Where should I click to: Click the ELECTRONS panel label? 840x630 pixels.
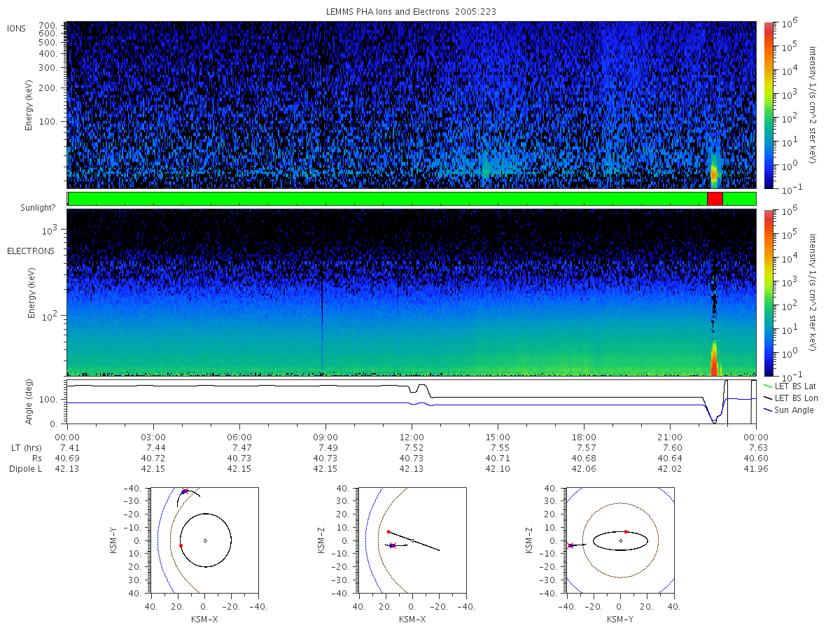click(x=30, y=251)
